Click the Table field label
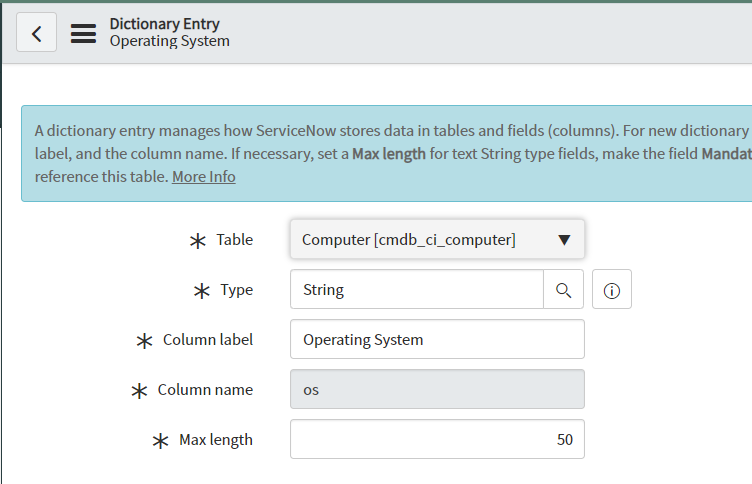 pos(235,240)
